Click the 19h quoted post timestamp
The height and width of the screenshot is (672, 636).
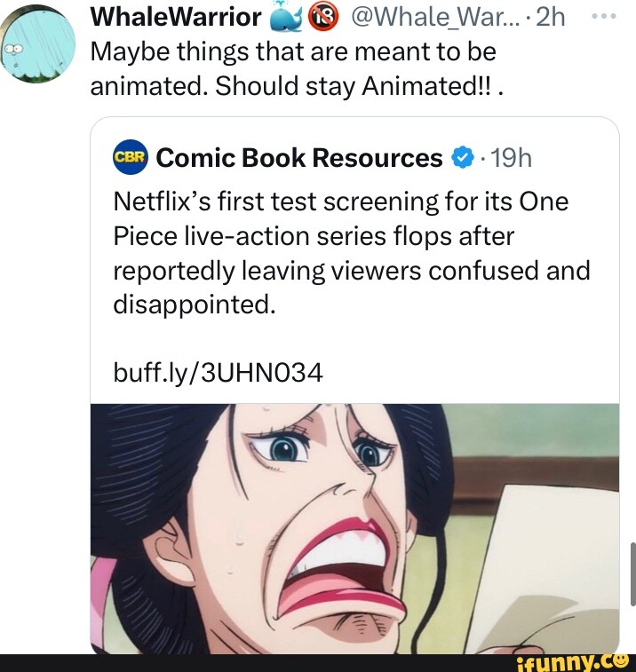pos(509,159)
